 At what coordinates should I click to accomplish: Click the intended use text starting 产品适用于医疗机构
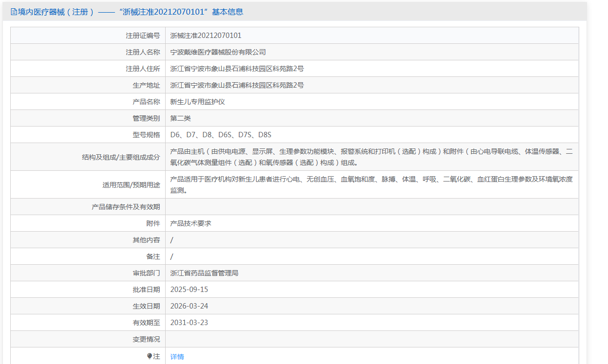(371, 184)
